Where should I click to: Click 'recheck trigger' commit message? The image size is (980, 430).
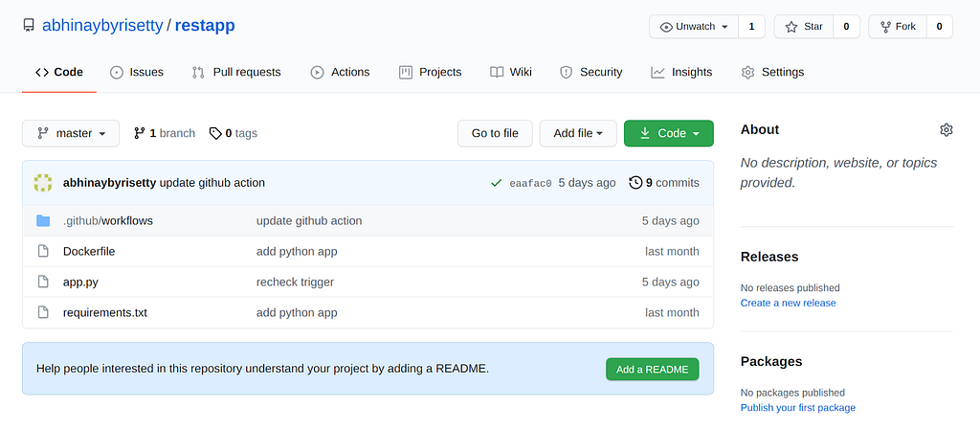[295, 282]
